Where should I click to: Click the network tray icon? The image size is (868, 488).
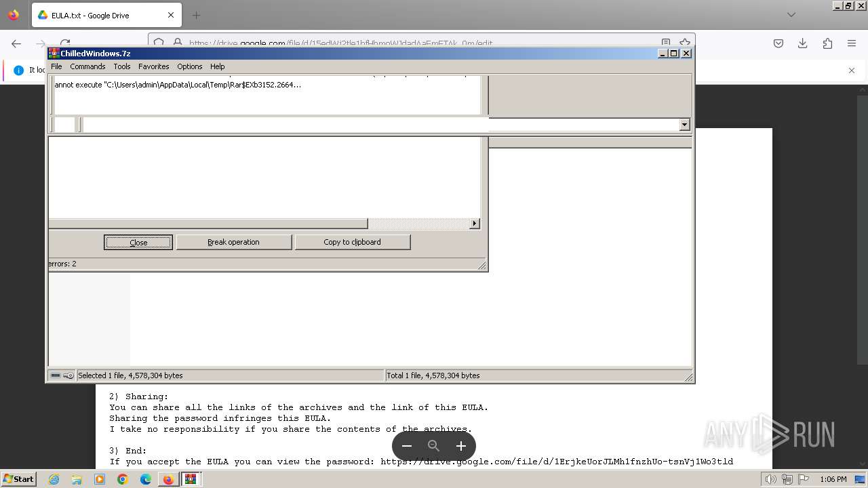(x=787, y=479)
